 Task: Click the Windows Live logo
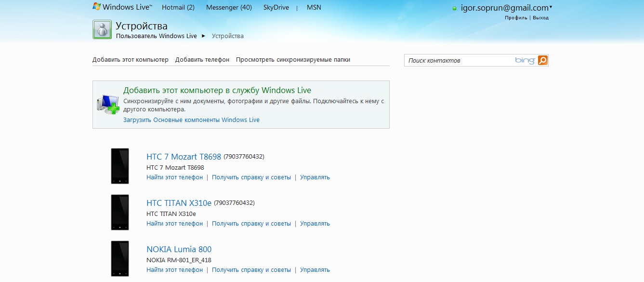point(122,7)
